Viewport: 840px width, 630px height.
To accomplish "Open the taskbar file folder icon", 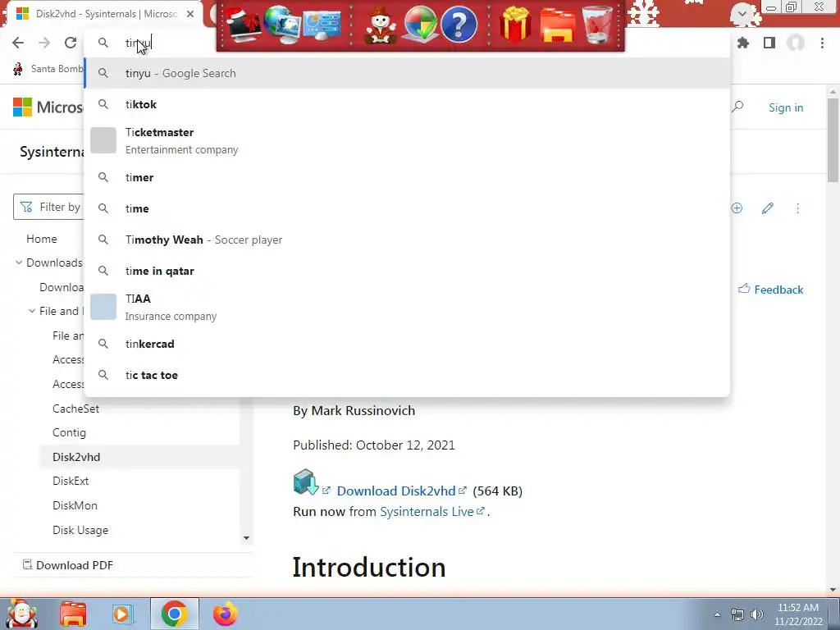I will click(73, 614).
